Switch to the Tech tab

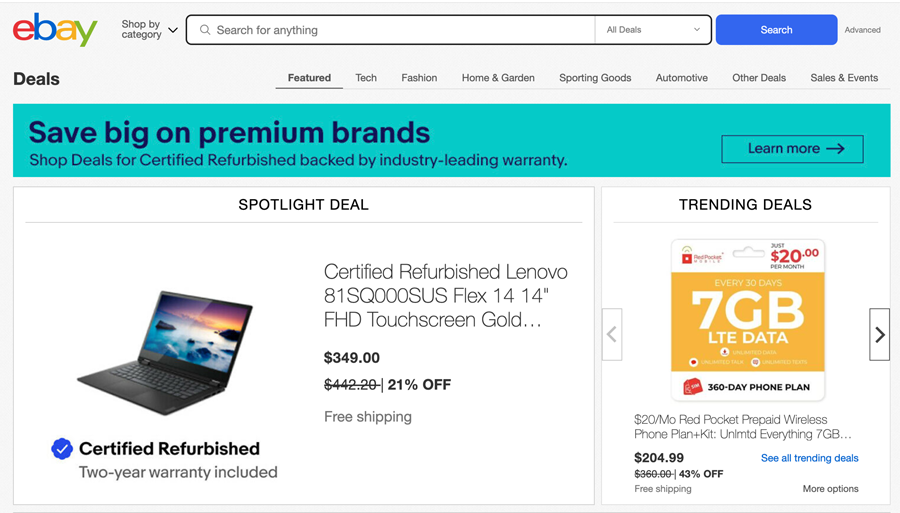(x=366, y=78)
